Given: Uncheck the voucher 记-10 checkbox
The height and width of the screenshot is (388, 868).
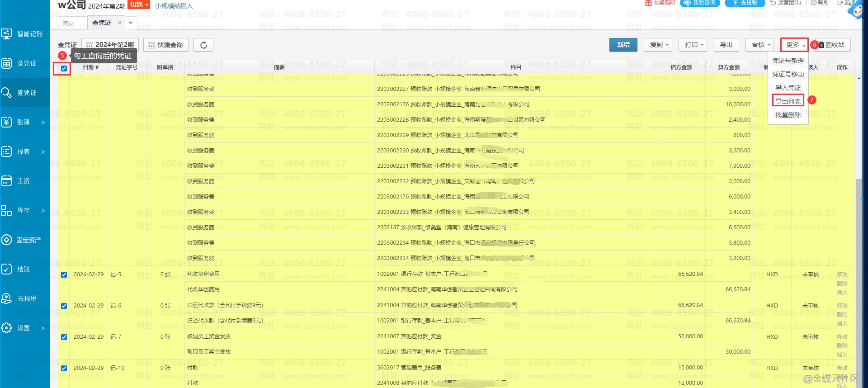Looking at the screenshot, I should tap(64, 368).
